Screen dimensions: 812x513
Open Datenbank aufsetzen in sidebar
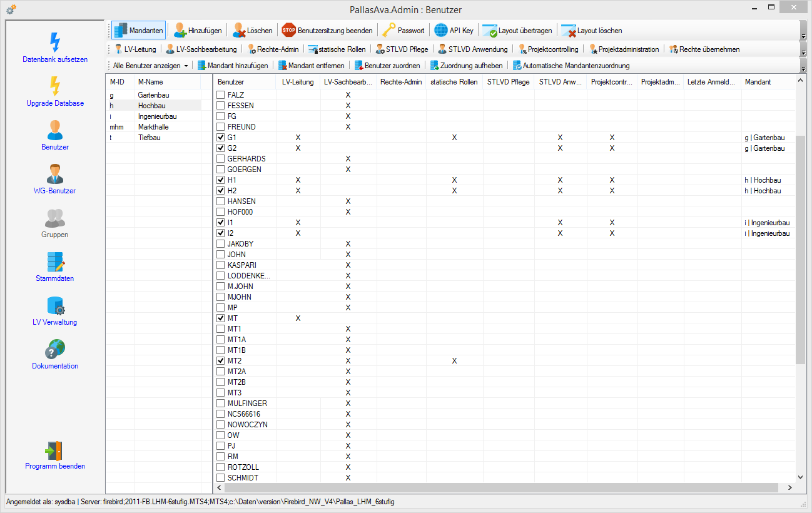55,48
